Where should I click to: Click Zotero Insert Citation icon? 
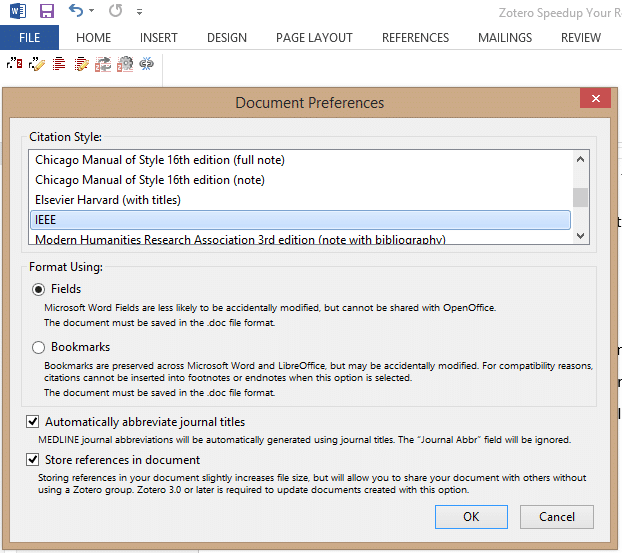tap(14, 64)
